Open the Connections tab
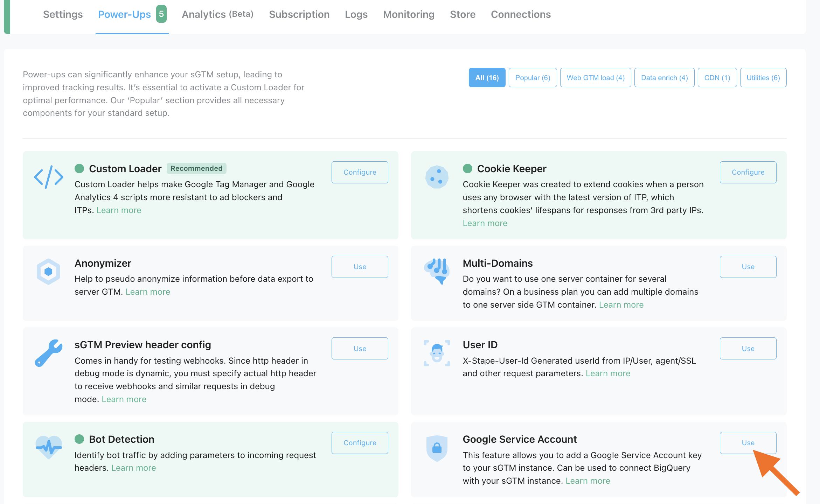The height and width of the screenshot is (504, 820). pos(521,14)
